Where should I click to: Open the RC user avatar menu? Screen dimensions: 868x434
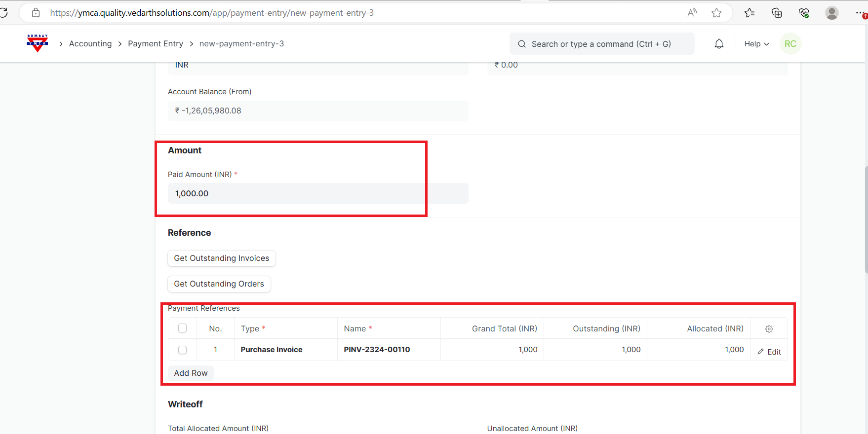click(x=790, y=44)
